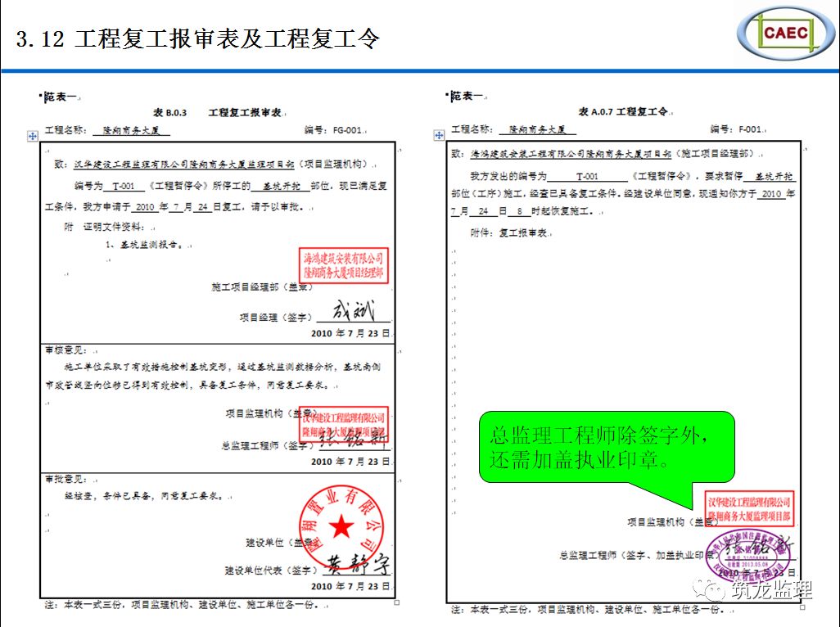Click the right table's move handle icon
Image resolution: width=840 pixels, height=627 pixels.
click(x=440, y=135)
